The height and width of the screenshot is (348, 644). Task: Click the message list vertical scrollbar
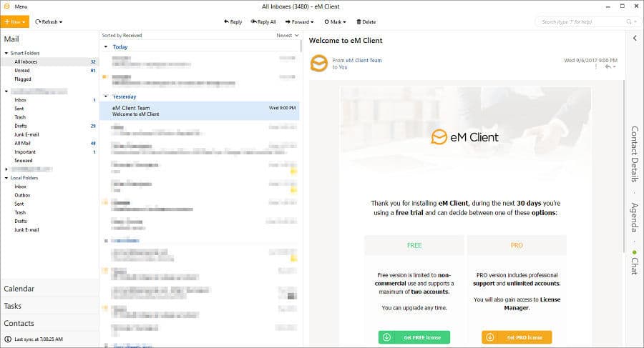(301, 46)
